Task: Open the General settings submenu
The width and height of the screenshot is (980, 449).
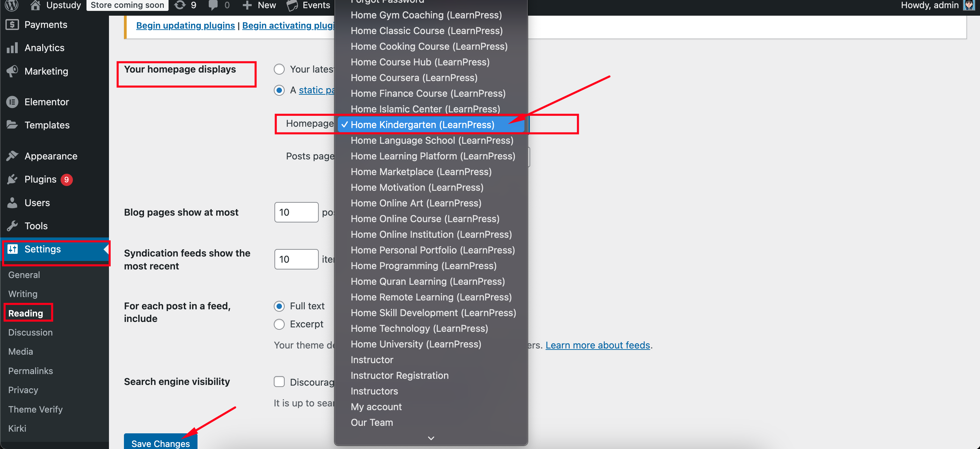Action: pos(24,275)
